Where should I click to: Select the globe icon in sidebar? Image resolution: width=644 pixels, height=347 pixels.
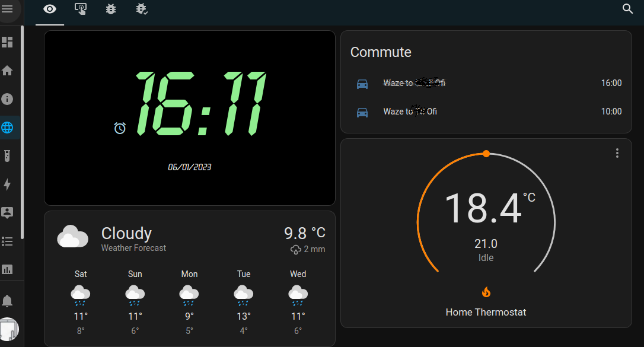click(x=7, y=128)
